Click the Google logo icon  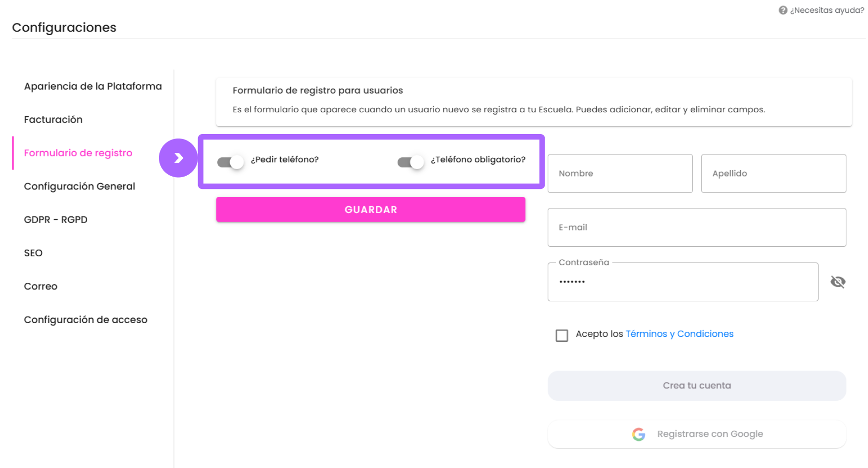(639, 434)
